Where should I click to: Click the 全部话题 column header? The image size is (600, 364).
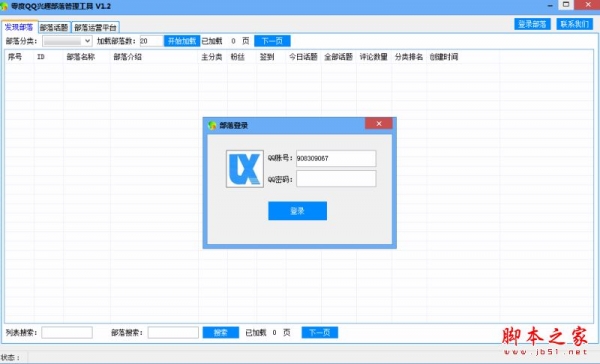click(339, 57)
